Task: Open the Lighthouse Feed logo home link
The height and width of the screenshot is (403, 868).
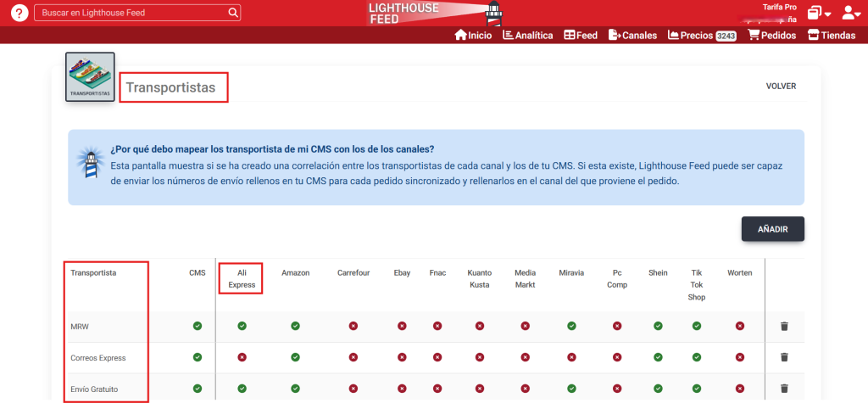Action: point(434,14)
